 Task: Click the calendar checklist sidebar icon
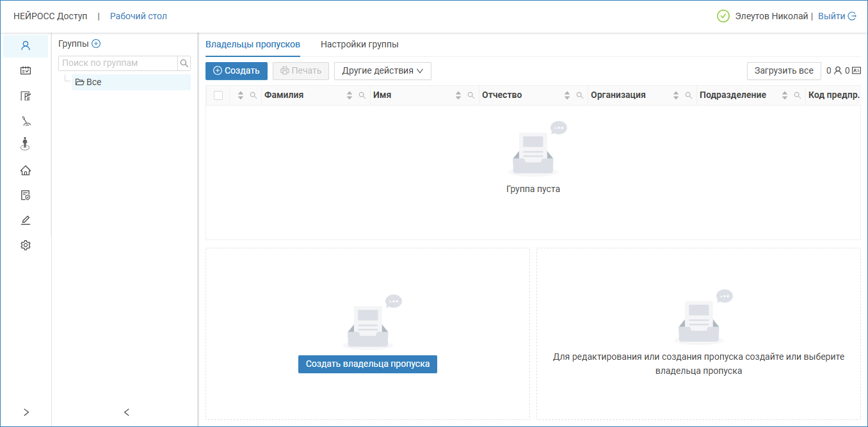tap(26, 71)
